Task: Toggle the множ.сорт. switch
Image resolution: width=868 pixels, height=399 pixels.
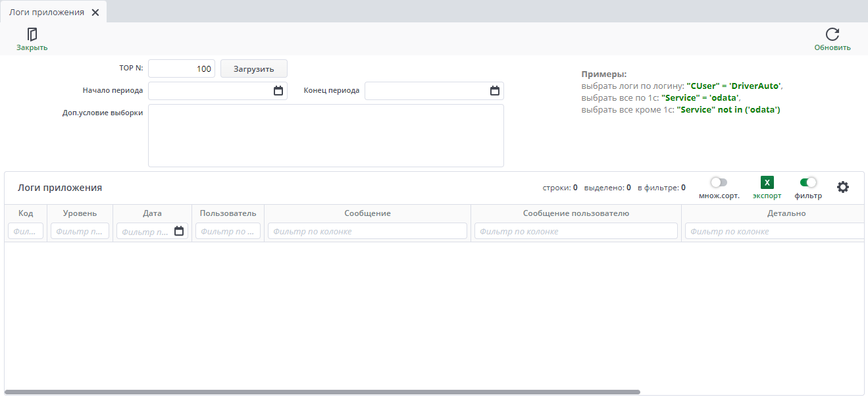Action: (x=719, y=182)
